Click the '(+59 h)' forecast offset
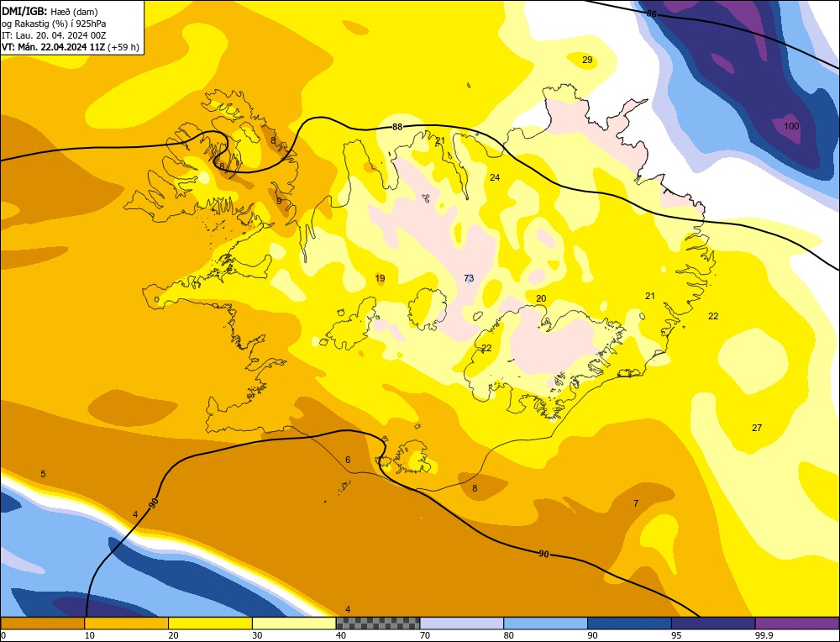This screenshot has height=642, width=840. point(123,47)
